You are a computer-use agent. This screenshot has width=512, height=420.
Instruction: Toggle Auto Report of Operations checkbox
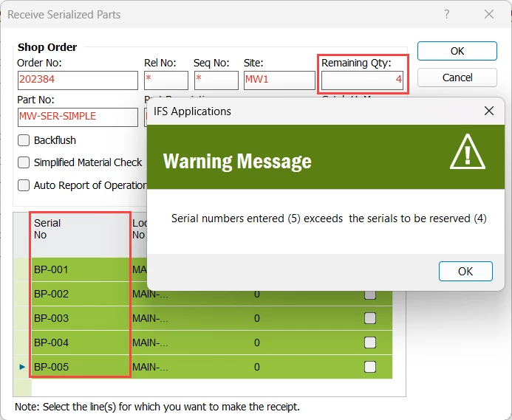pos(24,185)
